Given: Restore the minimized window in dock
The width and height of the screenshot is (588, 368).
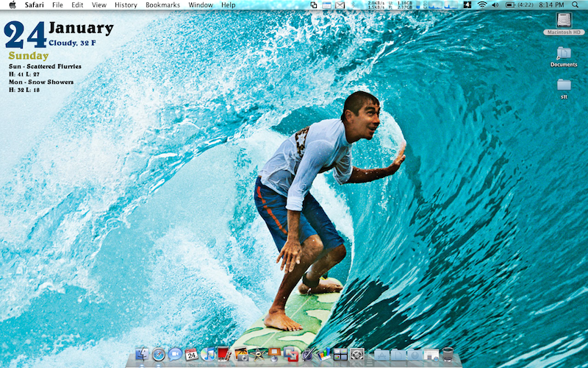Looking at the screenshot, I should click(x=431, y=354).
